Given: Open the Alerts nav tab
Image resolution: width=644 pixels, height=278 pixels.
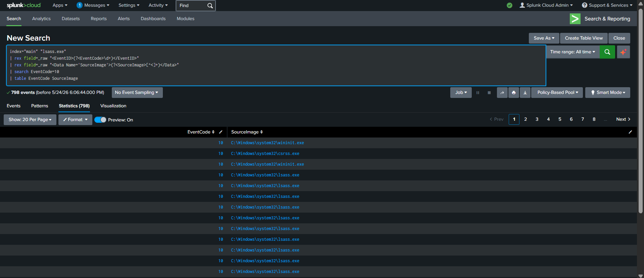Looking at the screenshot, I should (124, 19).
